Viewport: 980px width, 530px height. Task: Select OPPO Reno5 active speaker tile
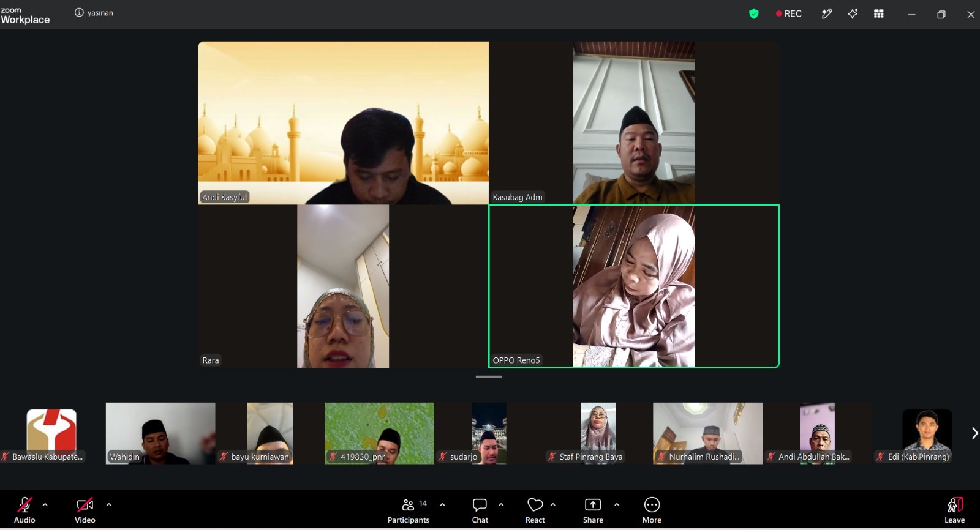[634, 286]
